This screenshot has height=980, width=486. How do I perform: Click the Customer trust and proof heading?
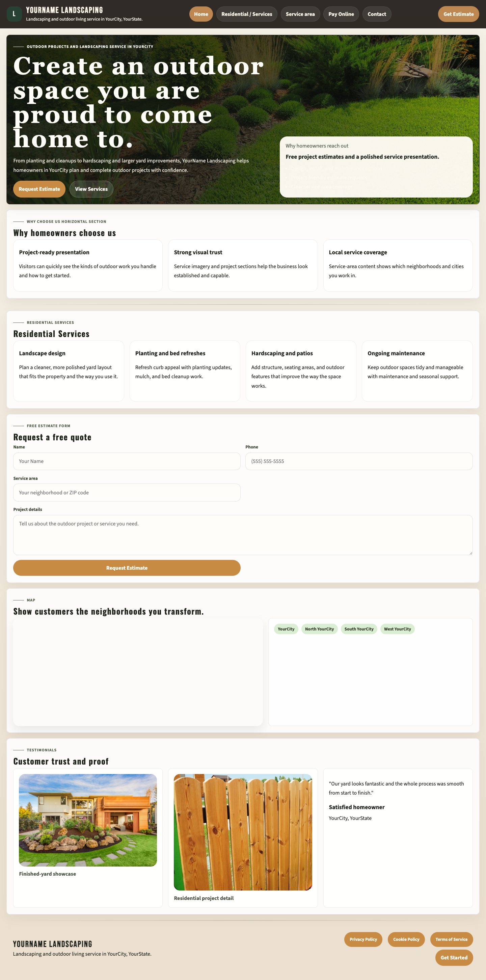tap(61, 761)
